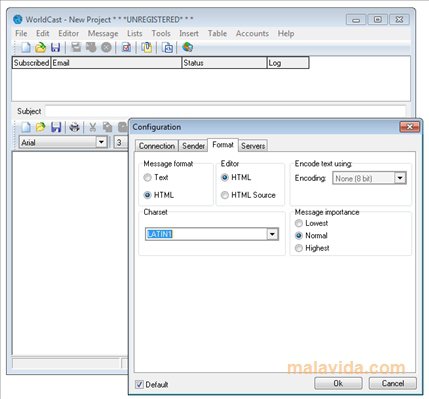Image resolution: width=429 pixels, height=399 pixels.
Task: Maximize the WorldCast window
Action: pyautogui.click(x=378, y=20)
